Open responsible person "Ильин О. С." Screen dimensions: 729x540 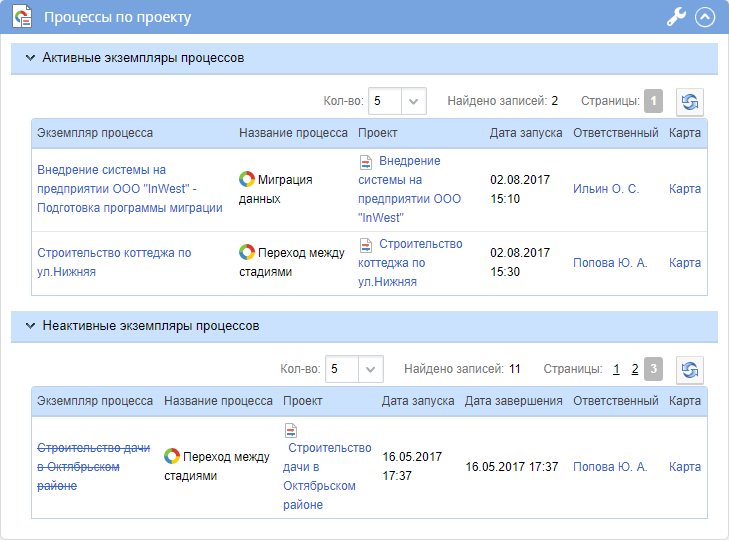tap(605, 189)
